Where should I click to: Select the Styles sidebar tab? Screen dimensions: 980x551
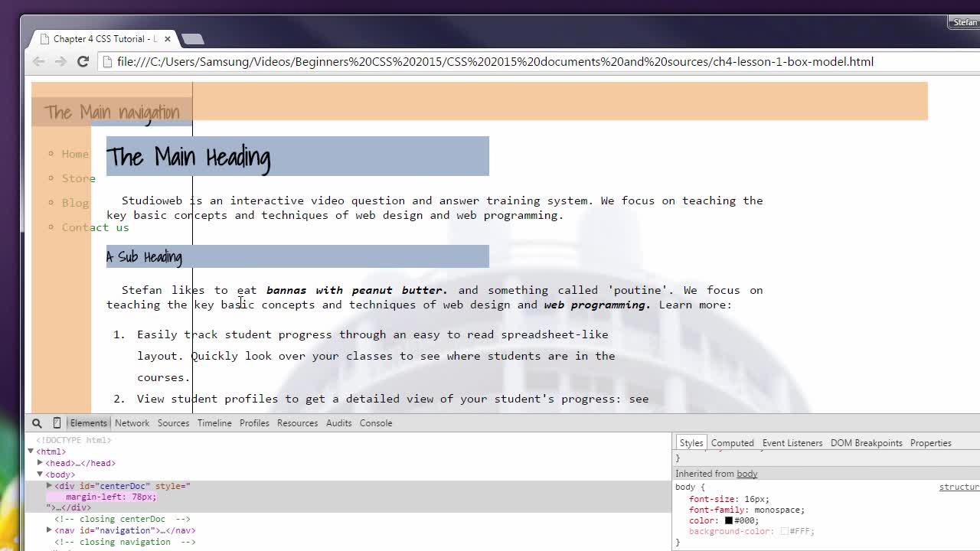(691, 443)
